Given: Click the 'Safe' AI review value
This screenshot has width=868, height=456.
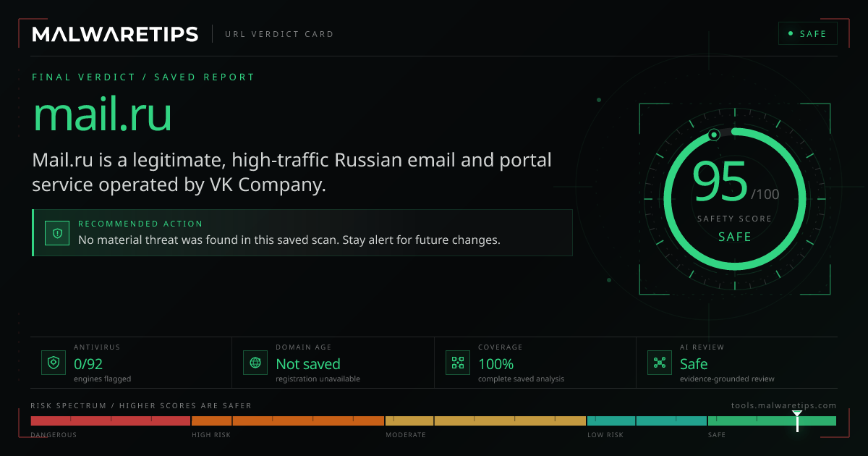Looking at the screenshot, I should (694, 364).
